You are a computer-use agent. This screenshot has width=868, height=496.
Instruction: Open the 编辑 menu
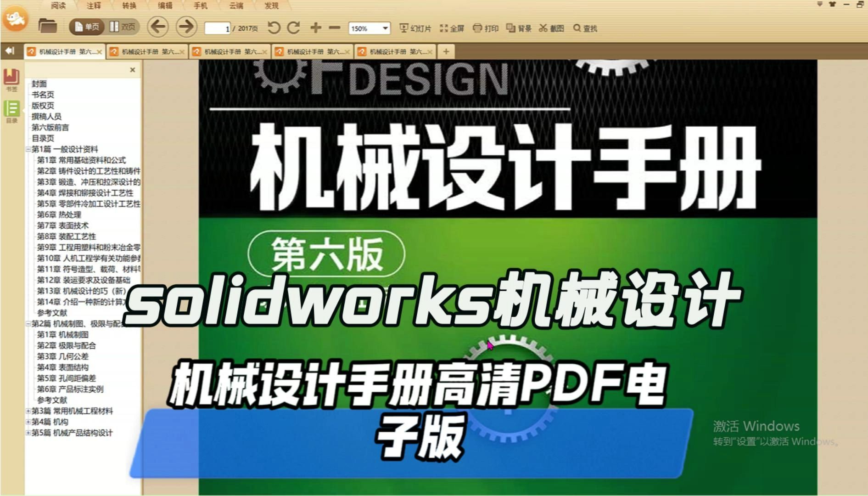165,6
